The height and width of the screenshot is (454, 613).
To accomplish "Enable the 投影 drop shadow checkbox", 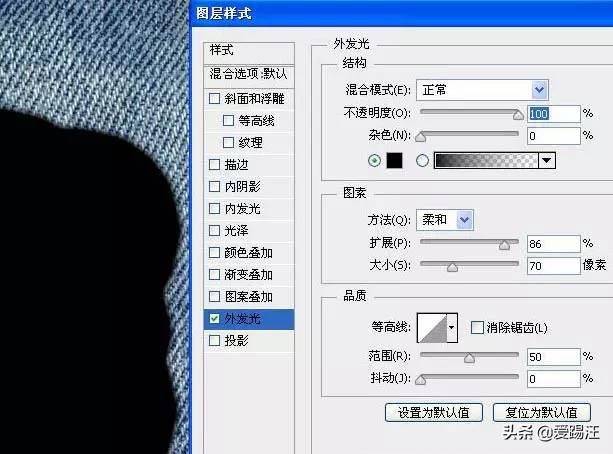I will pos(214,341).
